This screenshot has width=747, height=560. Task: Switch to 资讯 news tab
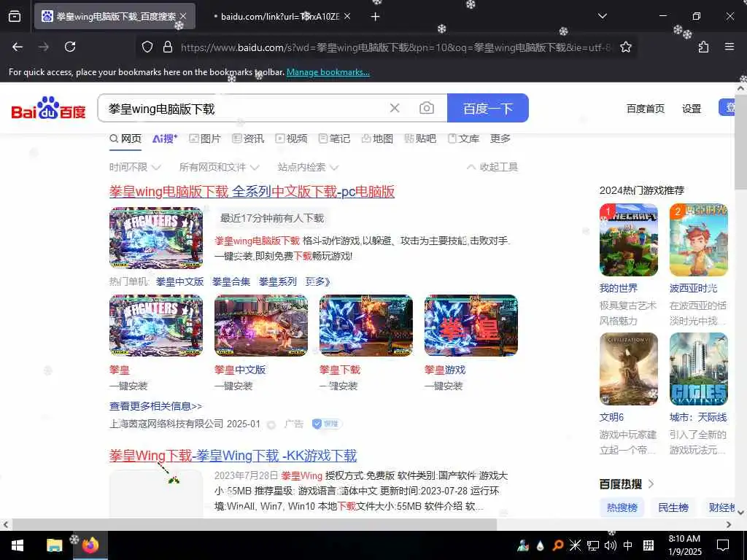pos(248,139)
